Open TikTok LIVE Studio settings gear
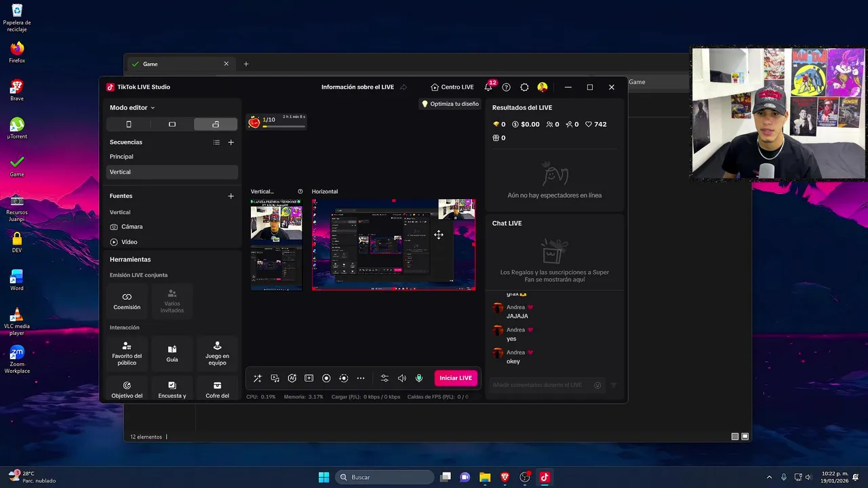The width and height of the screenshot is (868, 488). pos(524,87)
